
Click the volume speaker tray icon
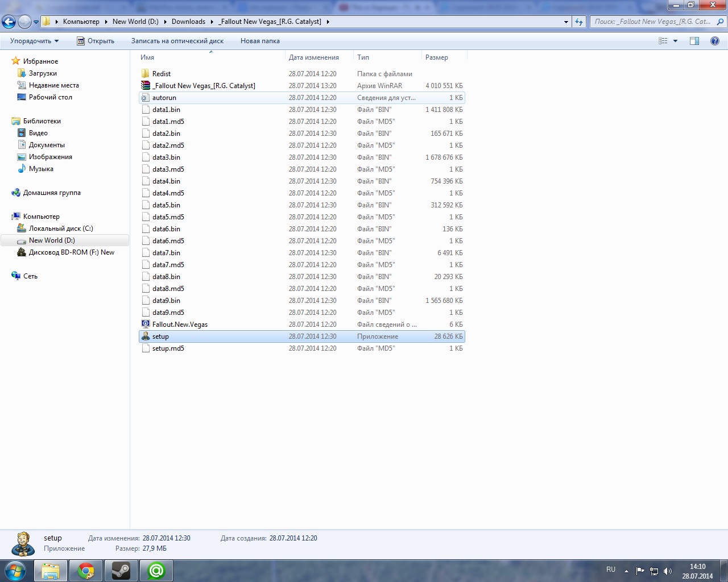point(668,571)
